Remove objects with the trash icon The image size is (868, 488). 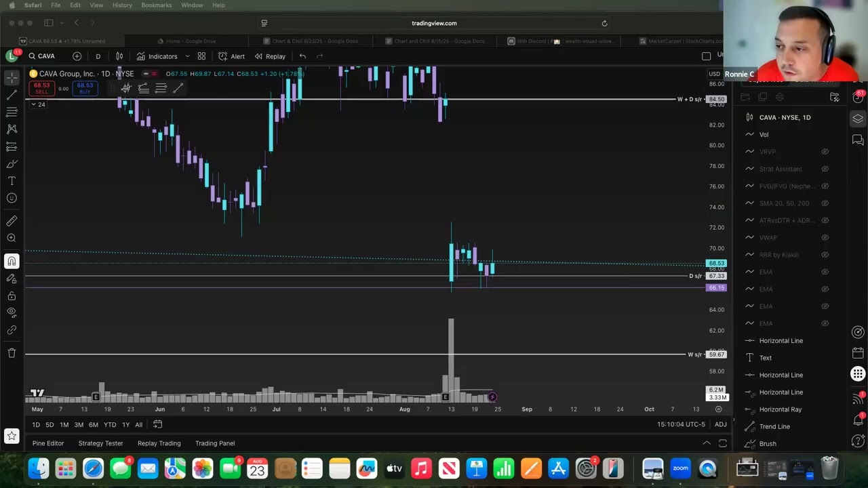click(12, 353)
